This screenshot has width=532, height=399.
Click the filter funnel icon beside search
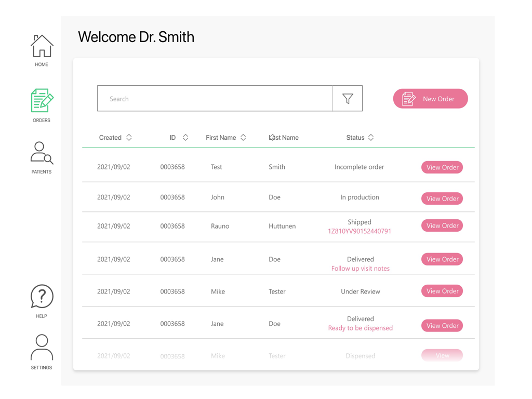[348, 98]
